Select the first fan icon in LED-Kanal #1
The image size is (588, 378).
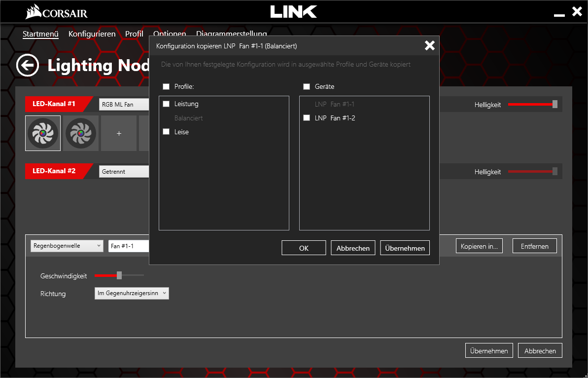point(43,133)
